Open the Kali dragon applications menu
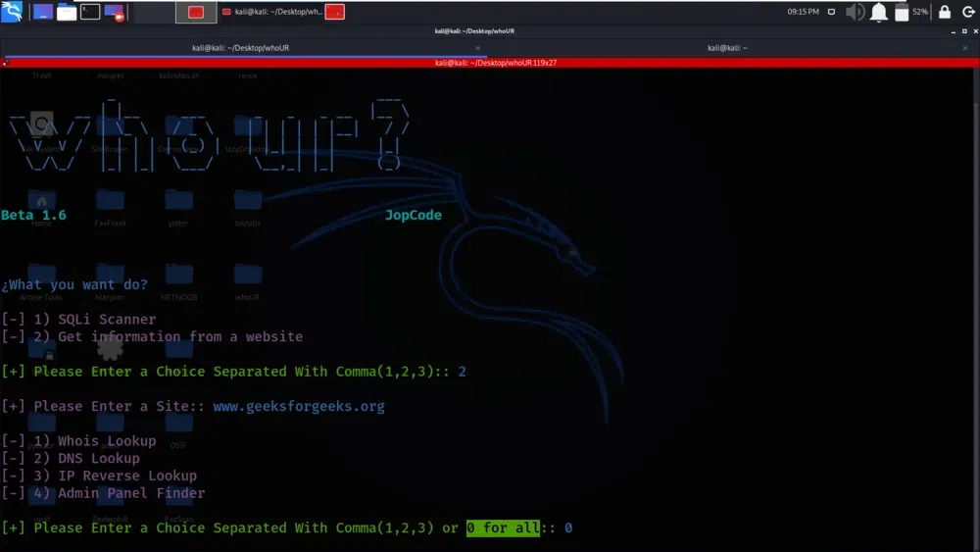Viewport: 980px width, 552px height. pyautogui.click(x=12, y=11)
